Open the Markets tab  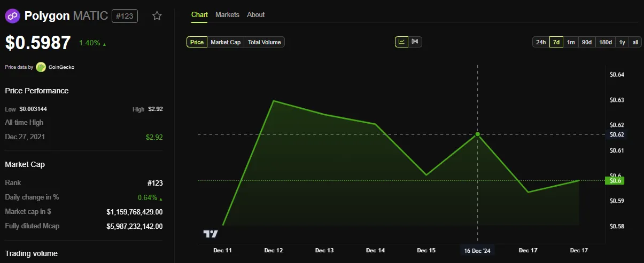(227, 15)
